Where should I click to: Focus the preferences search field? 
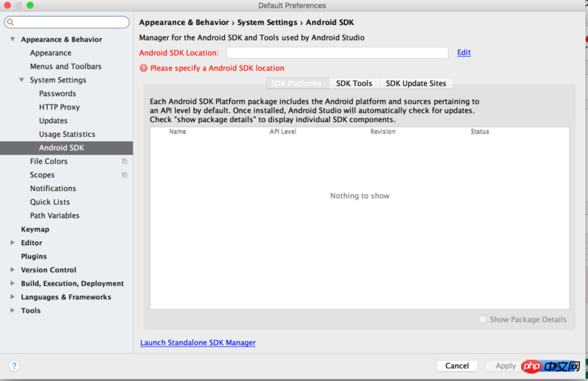[x=67, y=22]
